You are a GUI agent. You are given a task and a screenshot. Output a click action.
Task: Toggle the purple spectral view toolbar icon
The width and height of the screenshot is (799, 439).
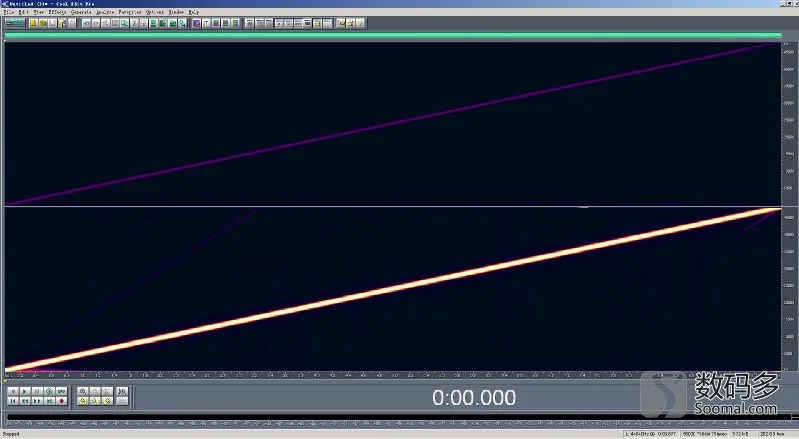pyautogui.click(x=197, y=23)
